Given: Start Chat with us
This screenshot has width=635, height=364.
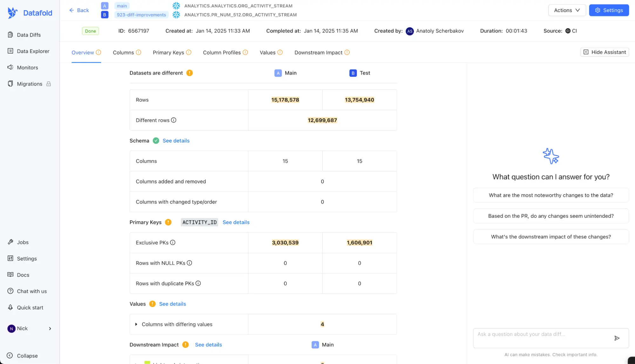Looking at the screenshot, I should pyautogui.click(x=32, y=291).
